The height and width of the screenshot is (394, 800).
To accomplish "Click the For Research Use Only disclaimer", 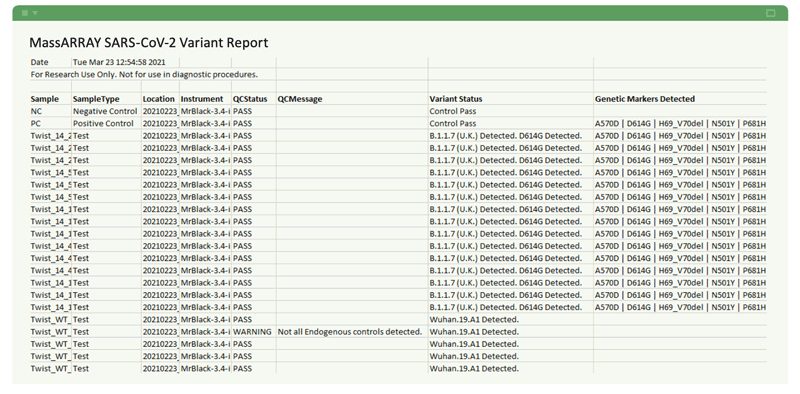I will (x=144, y=75).
